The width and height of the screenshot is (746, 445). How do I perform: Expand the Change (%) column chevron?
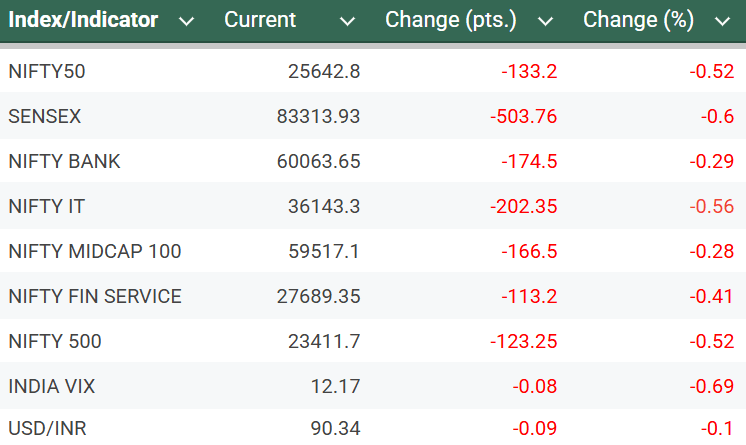[722, 21]
